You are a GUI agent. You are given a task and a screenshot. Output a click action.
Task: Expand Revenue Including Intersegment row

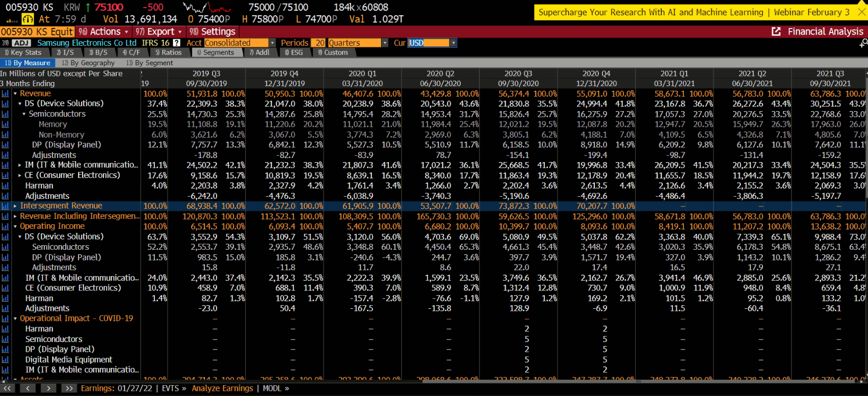pyautogui.click(x=15, y=216)
